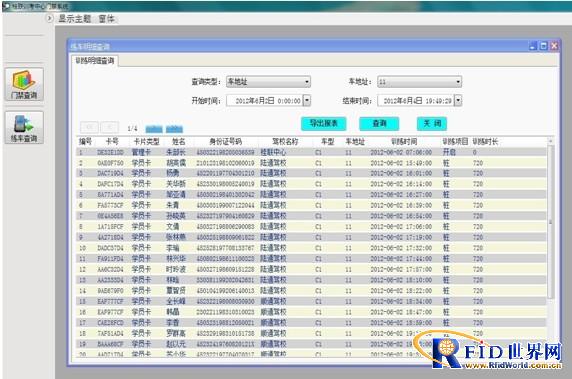
Task: Open the 显示主题 menu
Action: click(x=75, y=19)
